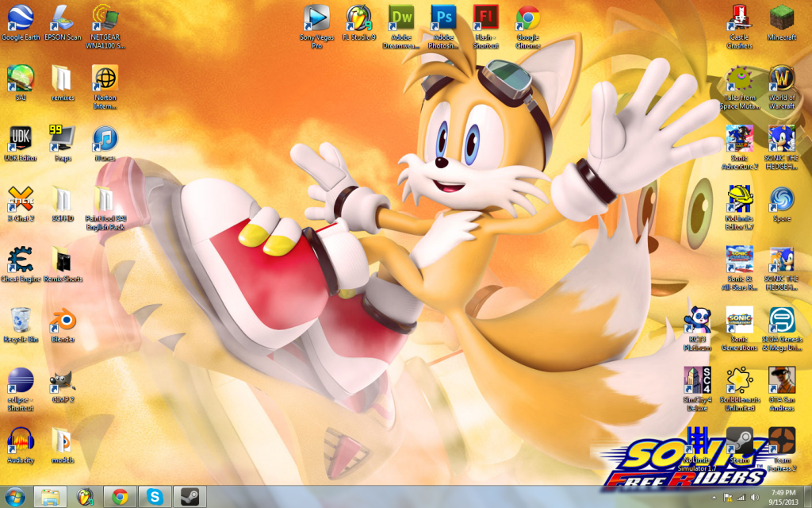Click the GIMP 2 desktop icon

[x=63, y=386]
